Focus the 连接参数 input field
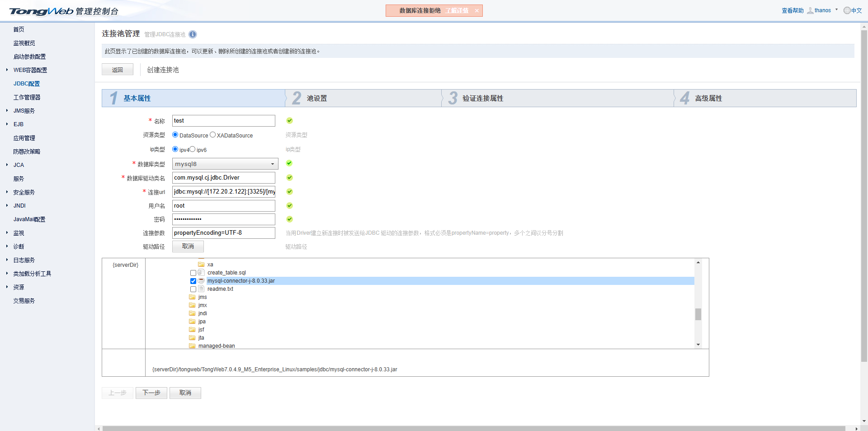The image size is (868, 431). coord(224,233)
